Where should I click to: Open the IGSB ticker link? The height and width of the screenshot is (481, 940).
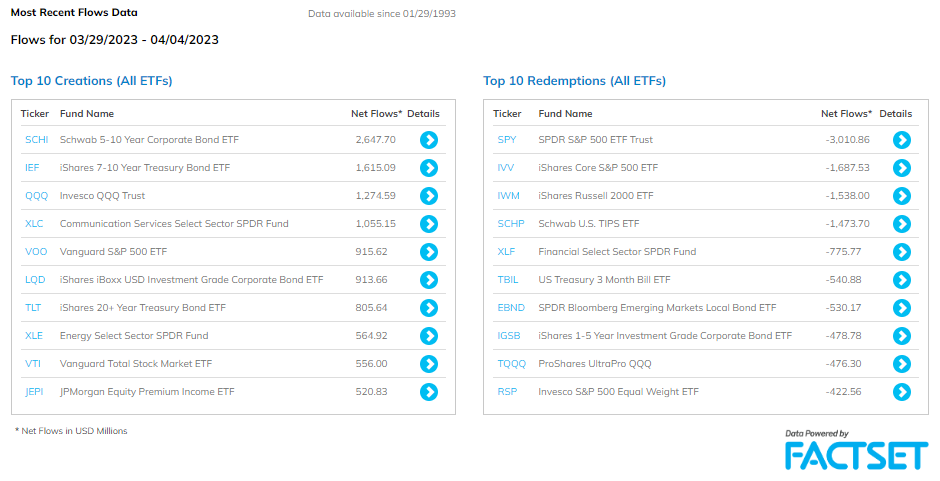click(x=508, y=336)
